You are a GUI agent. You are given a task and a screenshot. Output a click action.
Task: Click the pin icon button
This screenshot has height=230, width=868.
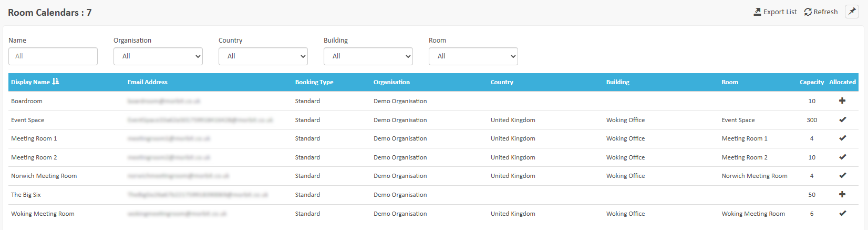[x=852, y=12]
